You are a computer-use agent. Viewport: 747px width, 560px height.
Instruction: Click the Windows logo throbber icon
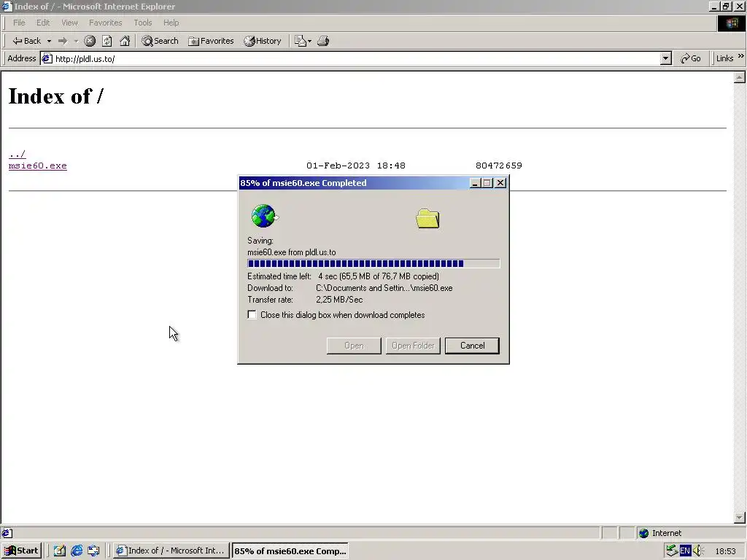[x=731, y=23]
